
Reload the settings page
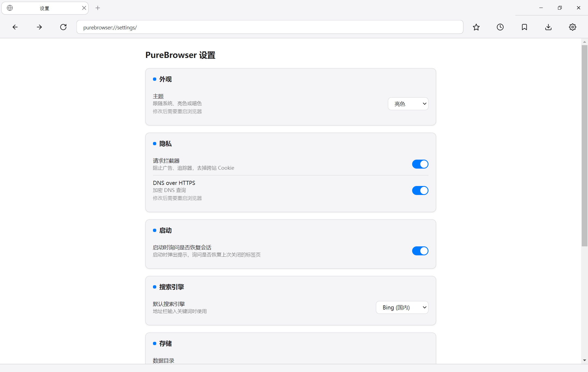pyautogui.click(x=63, y=27)
